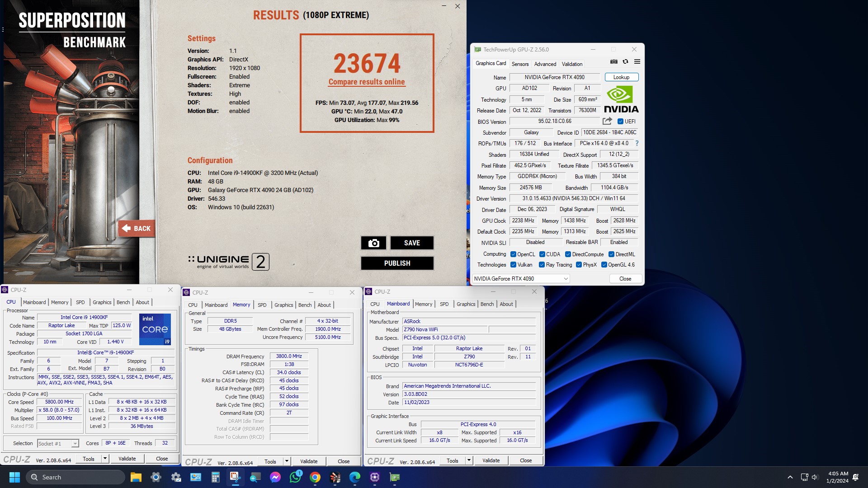Click the 23674 benchmark score
Screen dimensions: 868x488
[x=367, y=63]
